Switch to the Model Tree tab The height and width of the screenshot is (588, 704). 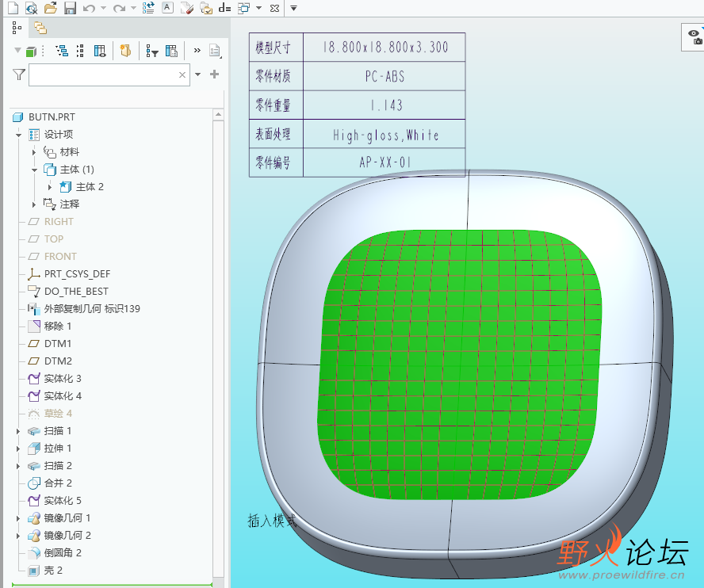tap(17, 28)
